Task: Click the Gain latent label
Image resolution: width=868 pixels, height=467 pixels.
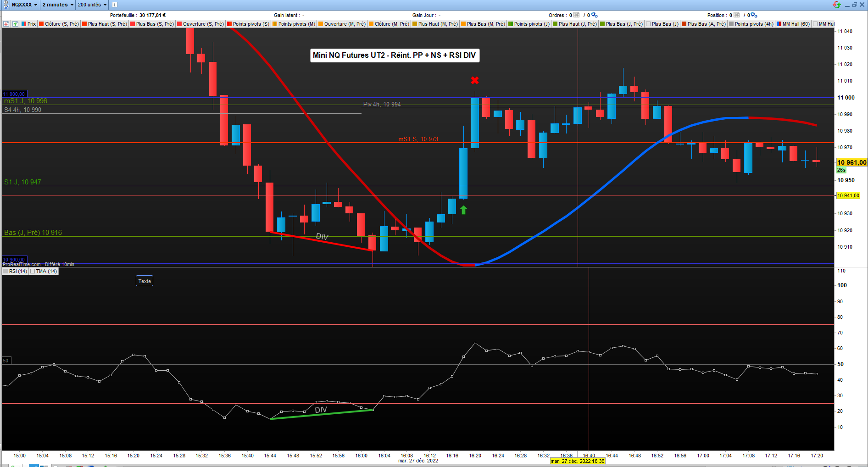Action: tap(286, 15)
